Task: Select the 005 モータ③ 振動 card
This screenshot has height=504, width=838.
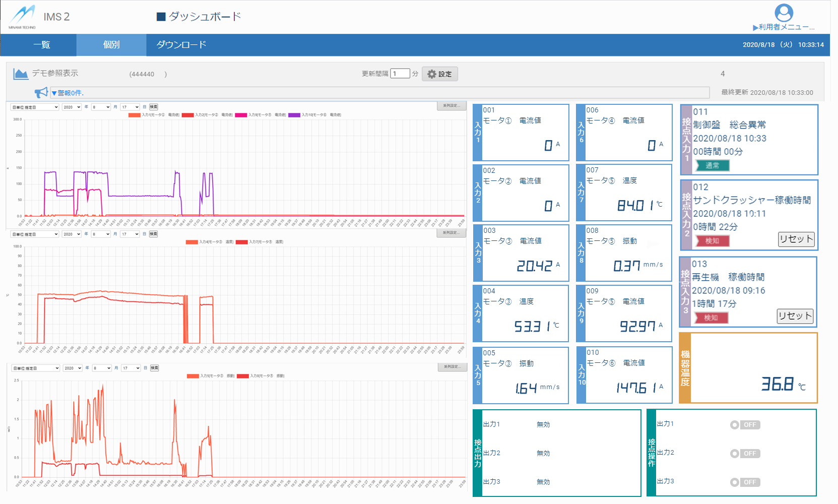Action: coord(521,375)
